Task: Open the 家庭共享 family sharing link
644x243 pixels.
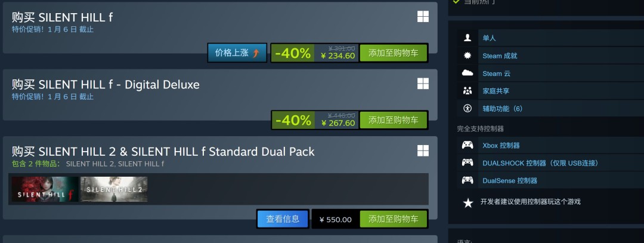Action: click(496, 91)
